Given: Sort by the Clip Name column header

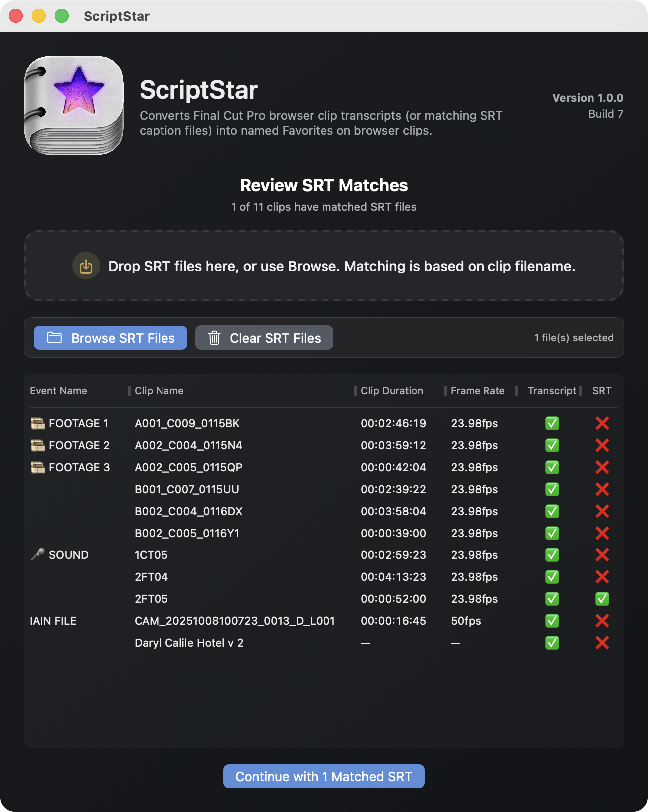Looking at the screenshot, I should [x=159, y=391].
